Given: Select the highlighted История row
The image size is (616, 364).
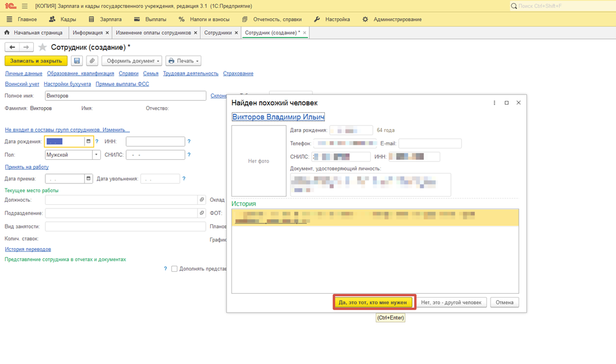Looking at the screenshot, I should tap(374, 217).
